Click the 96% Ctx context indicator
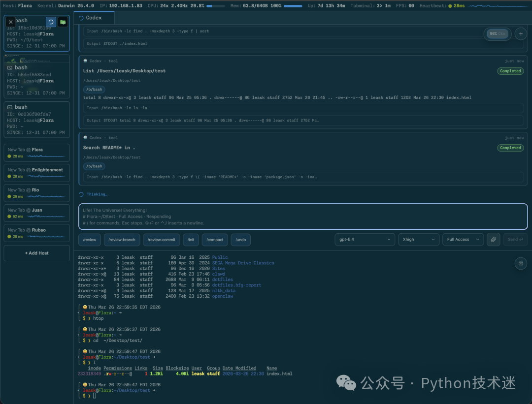This screenshot has width=532, height=404. click(498, 33)
